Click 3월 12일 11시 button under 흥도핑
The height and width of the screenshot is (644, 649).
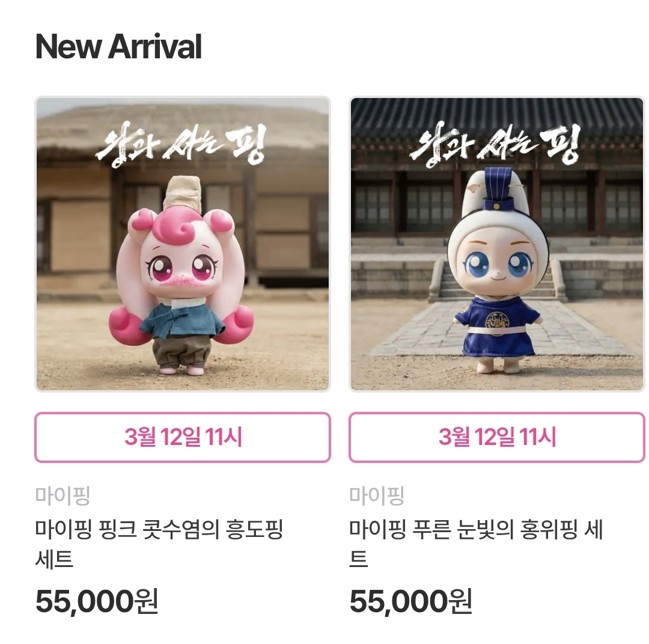point(183,437)
